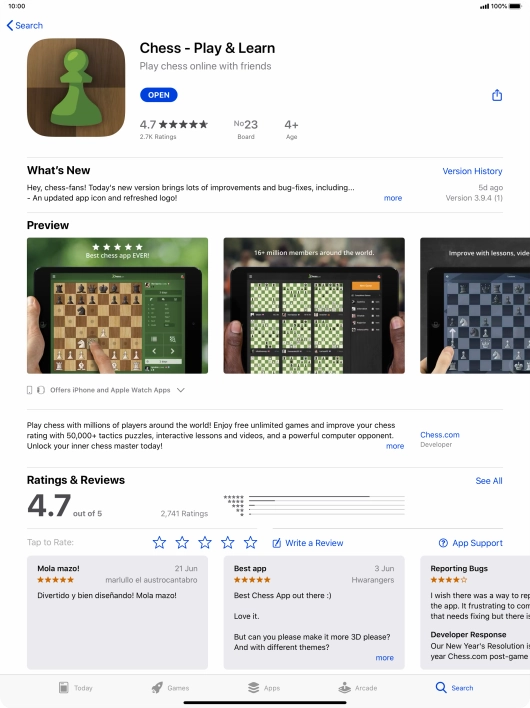Open the Today tab
The height and width of the screenshot is (708, 530).
pos(76,688)
